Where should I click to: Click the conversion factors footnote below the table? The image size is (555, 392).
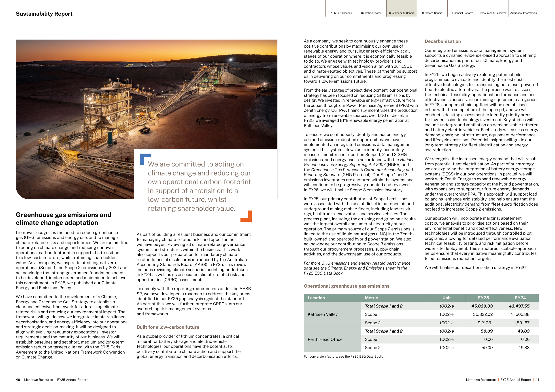(x=343, y=356)
